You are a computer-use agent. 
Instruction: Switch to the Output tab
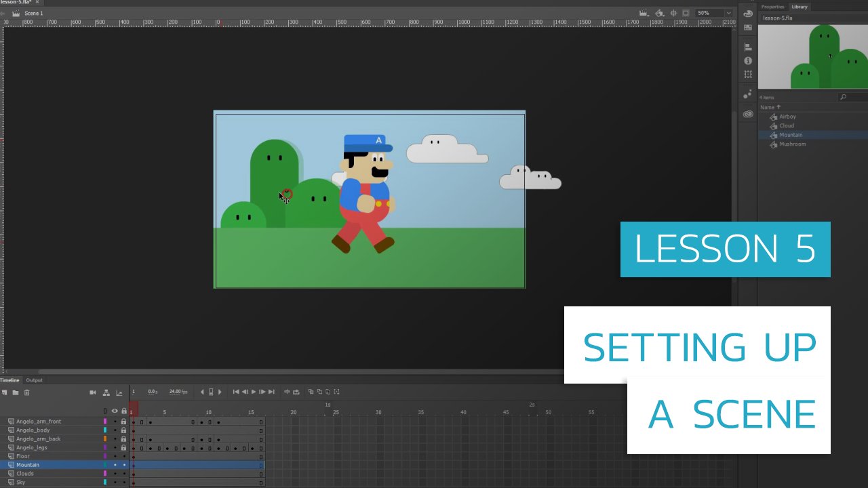tap(34, 380)
